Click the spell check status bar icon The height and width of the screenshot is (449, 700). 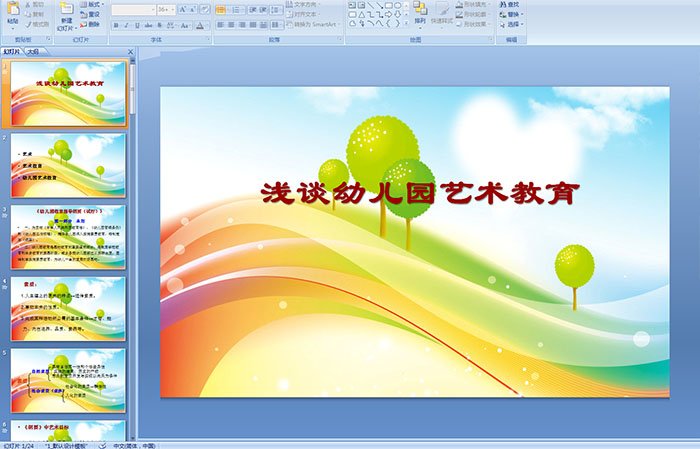pyautogui.click(x=103, y=445)
